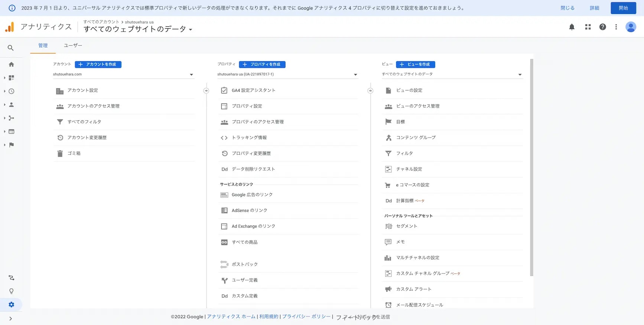Viewport: 644px width, 325px height.
Task: Open the Google apps grid icon
Action: (588, 27)
